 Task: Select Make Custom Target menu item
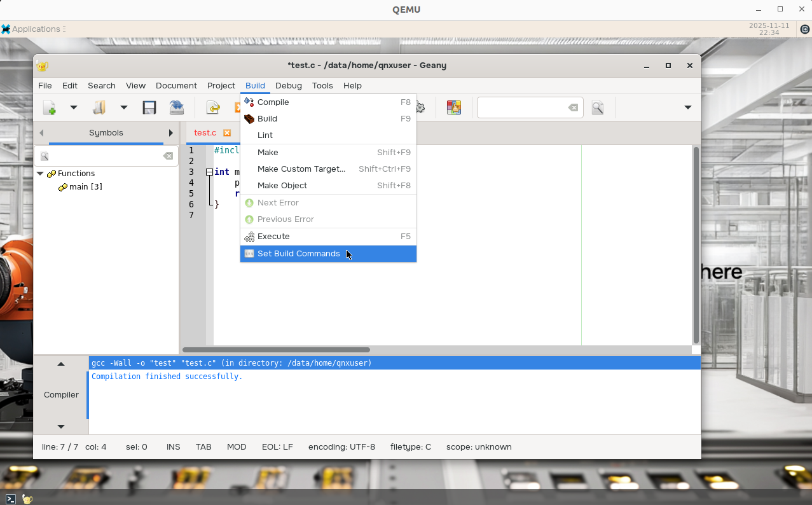301,169
